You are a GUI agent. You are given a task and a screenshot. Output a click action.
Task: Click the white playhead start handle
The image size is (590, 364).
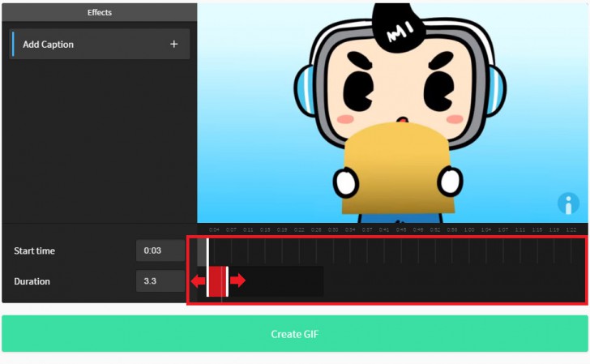click(x=207, y=268)
